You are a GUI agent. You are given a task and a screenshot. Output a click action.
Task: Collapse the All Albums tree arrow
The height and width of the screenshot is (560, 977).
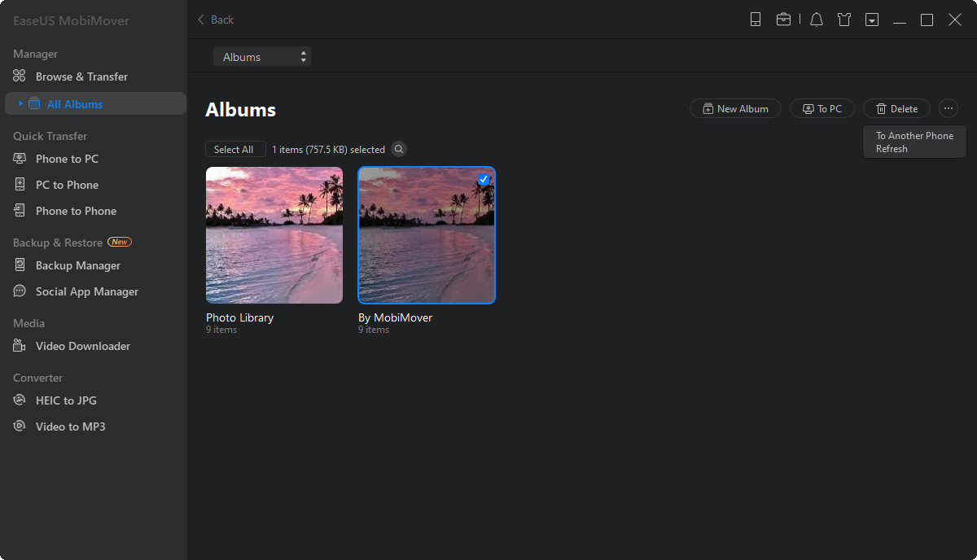[20, 103]
